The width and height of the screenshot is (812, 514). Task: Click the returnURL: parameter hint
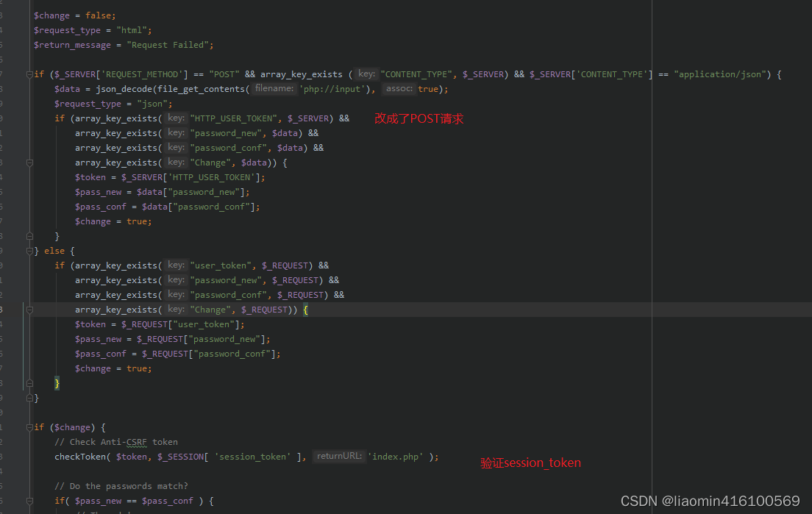[x=339, y=456]
